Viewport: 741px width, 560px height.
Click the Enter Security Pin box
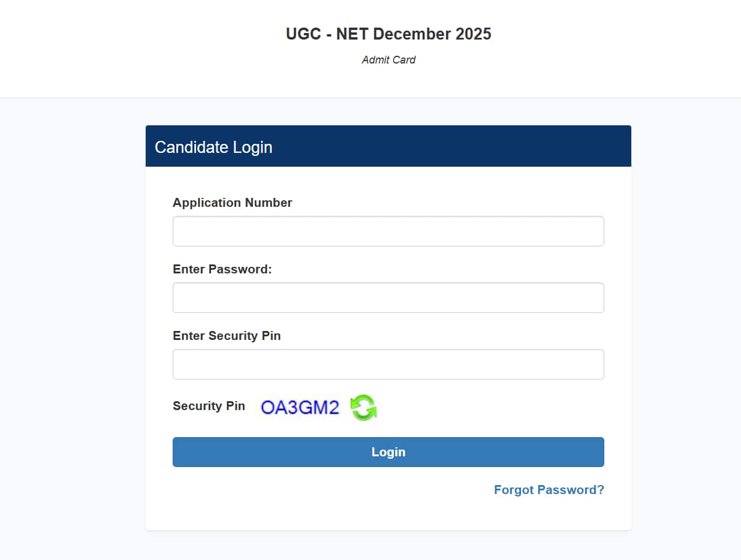388,364
